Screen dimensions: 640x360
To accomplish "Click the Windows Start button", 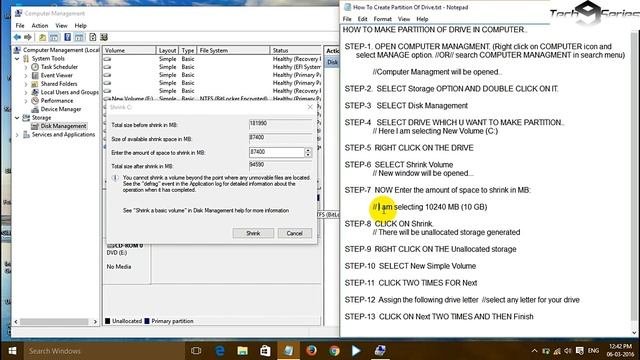I will pos(12,351).
